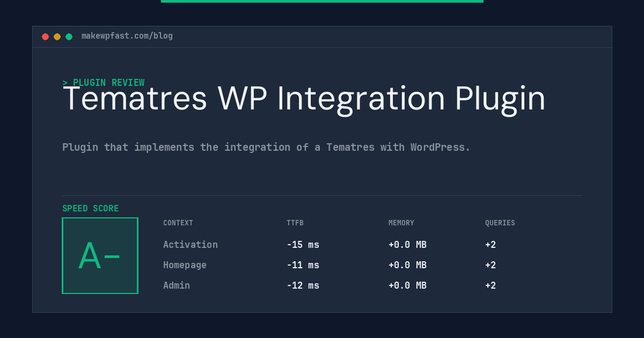Click the red window dot
The image size is (644, 338).
(x=45, y=36)
